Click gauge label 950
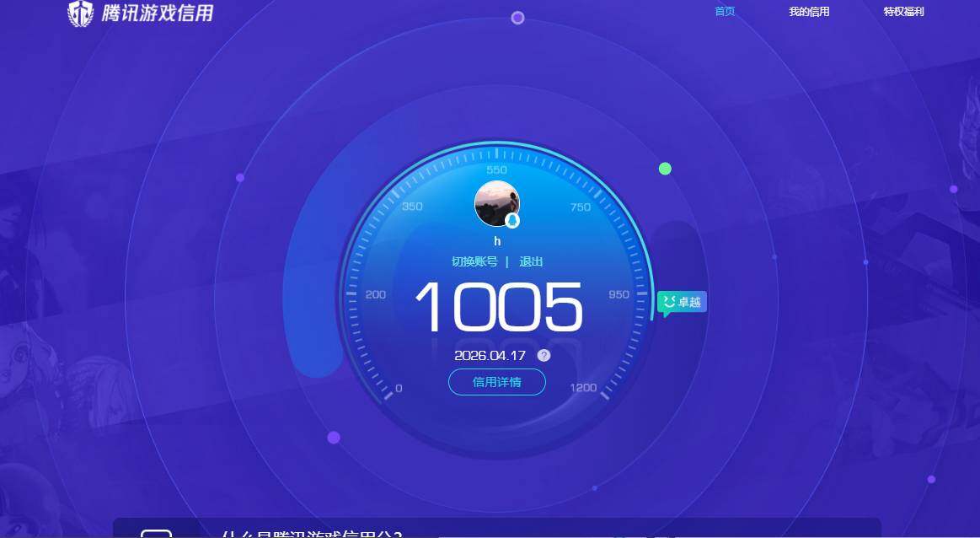This screenshot has height=538, width=980. pyautogui.click(x=619, y=294)
